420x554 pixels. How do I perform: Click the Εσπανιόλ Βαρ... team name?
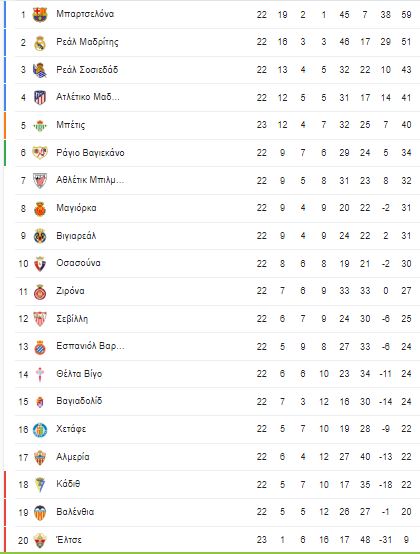pos(90,346)
